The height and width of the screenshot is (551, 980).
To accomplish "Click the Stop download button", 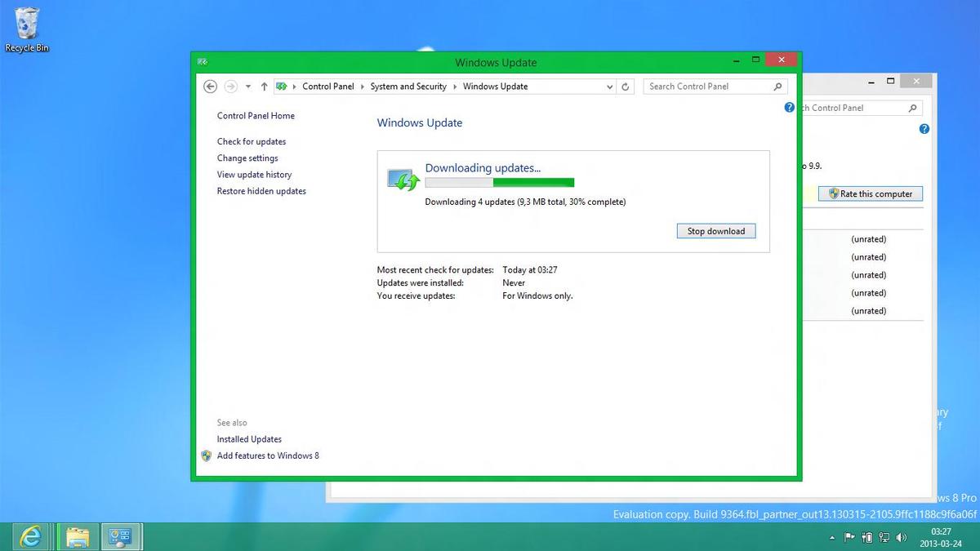I will coord(716,231).
